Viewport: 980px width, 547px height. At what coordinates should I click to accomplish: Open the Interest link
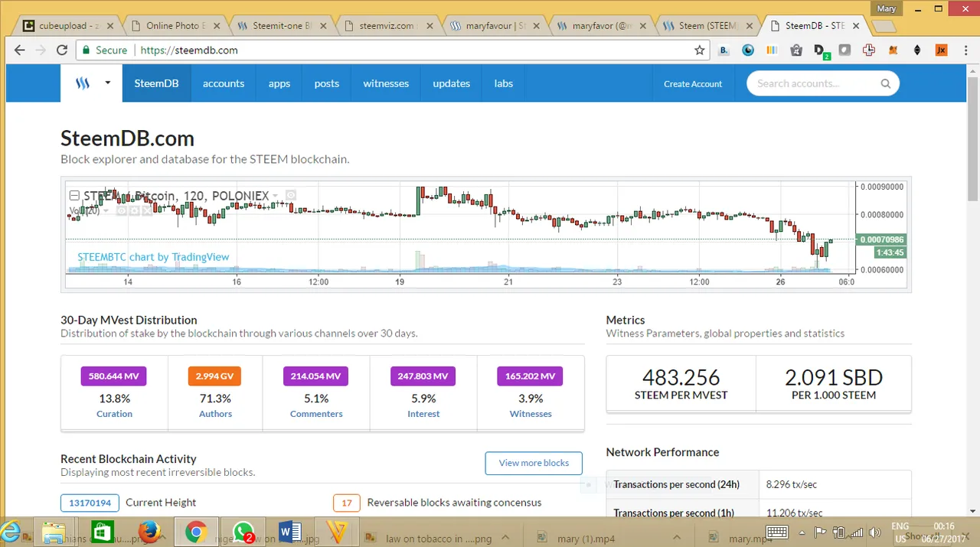tap(423, 414)
